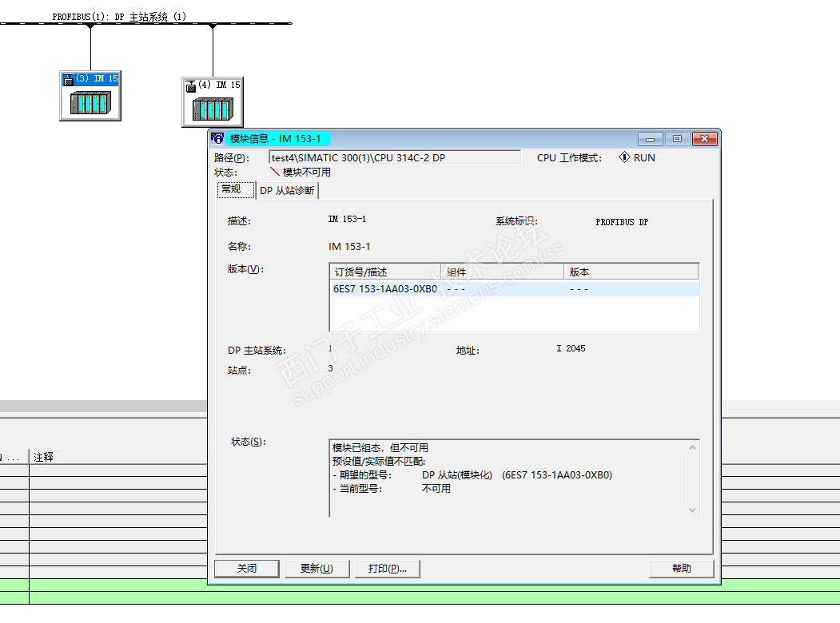Select the (4) IM 153 station icon

click(213, 102)
